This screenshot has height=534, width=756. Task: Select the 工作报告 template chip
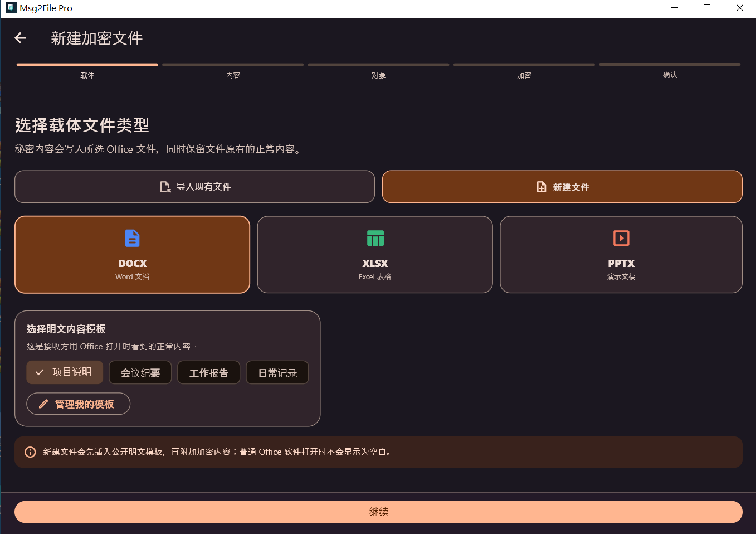tap(209, 372)
